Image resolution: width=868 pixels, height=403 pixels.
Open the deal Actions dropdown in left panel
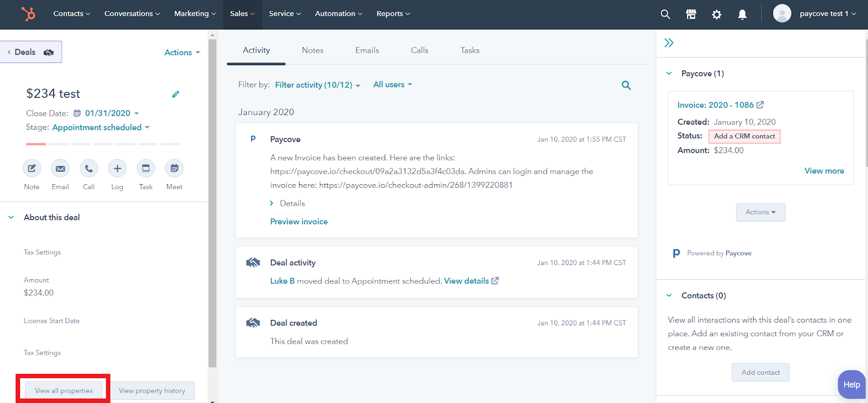pos(182,53)
